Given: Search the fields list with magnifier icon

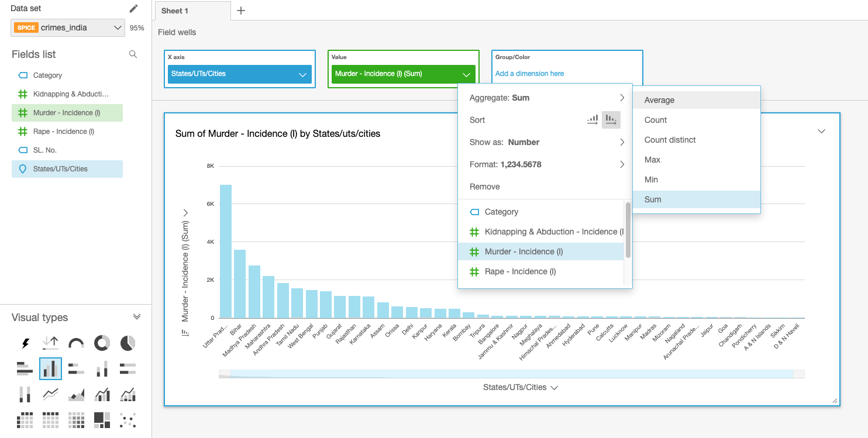Looking at the screenshot, I should coord(133,54).
